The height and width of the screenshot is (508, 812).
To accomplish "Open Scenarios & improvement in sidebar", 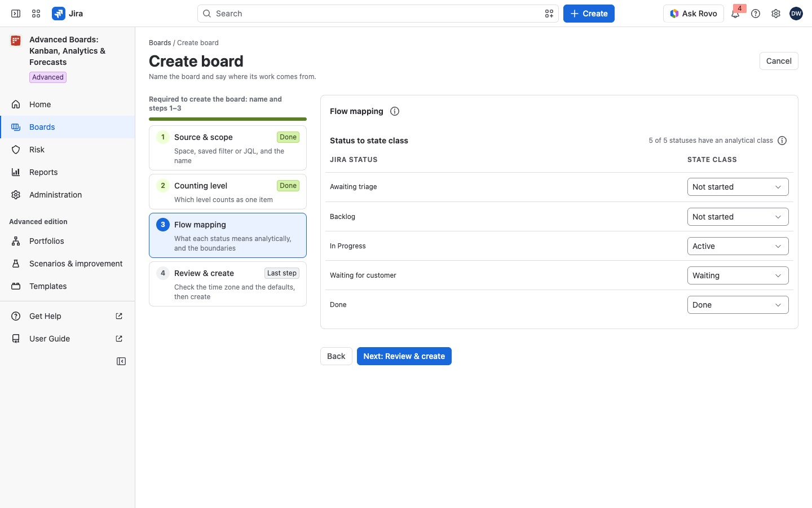I will tap(68, 264).
